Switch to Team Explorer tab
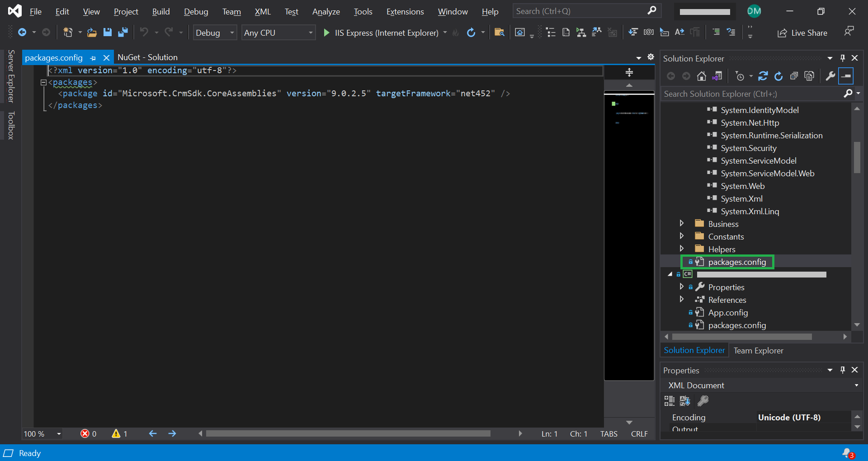This screenshot has width=868, height=461. click(x=758, y=351)
